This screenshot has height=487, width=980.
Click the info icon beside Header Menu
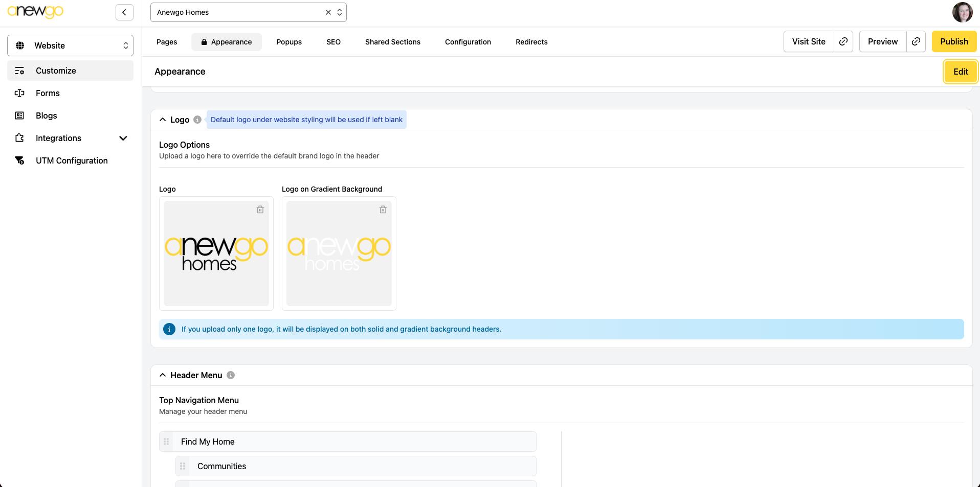tap(231, 375)
